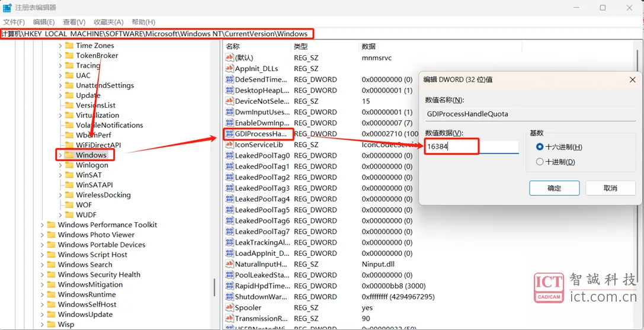Click the Time Zones folder icon
The height and width of the screenshot is (330, 644).
(69, 46)
